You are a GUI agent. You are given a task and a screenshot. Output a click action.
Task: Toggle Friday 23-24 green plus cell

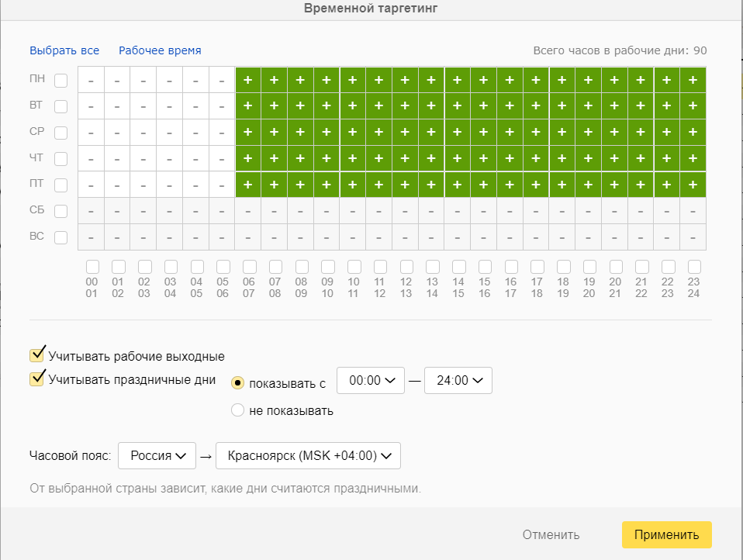pos(693,185)
